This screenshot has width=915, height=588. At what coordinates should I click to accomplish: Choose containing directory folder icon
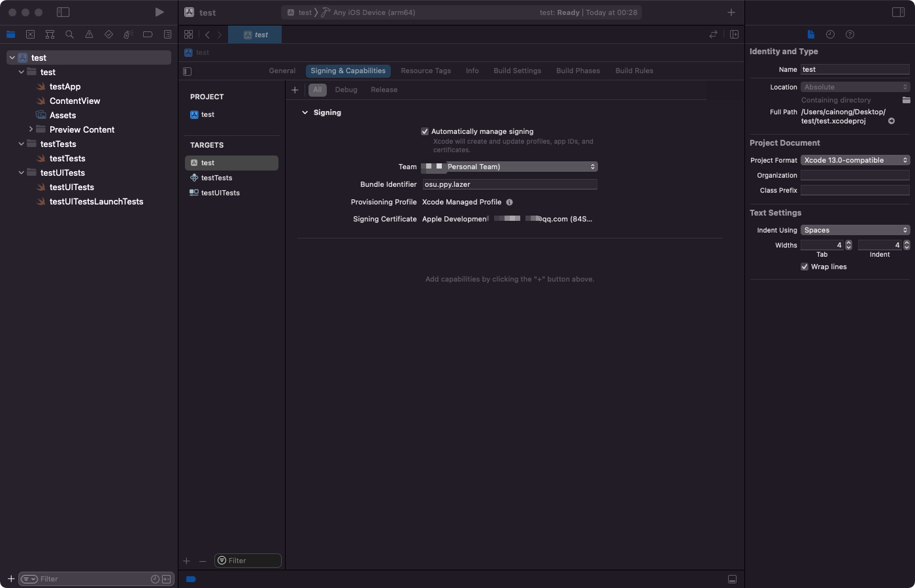[906, 100]
